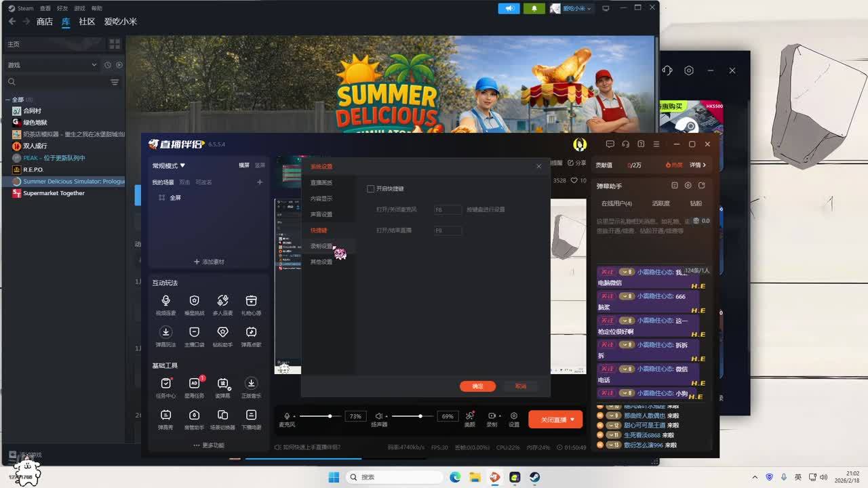The image size is (868, 488).
Task: Select 直播画质 in the settings sidebar
Action: click(321, 183)
